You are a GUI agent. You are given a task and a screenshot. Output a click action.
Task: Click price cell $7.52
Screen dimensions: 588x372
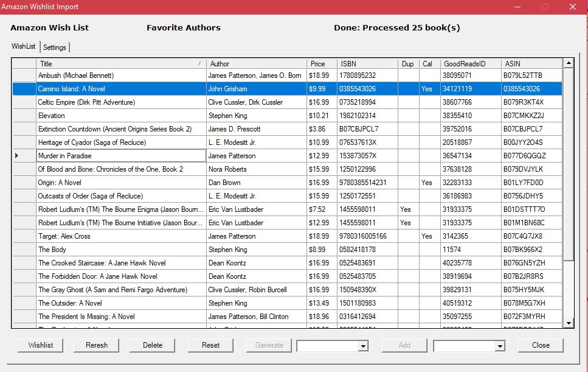pyautogui.click(x=322, y=209)
